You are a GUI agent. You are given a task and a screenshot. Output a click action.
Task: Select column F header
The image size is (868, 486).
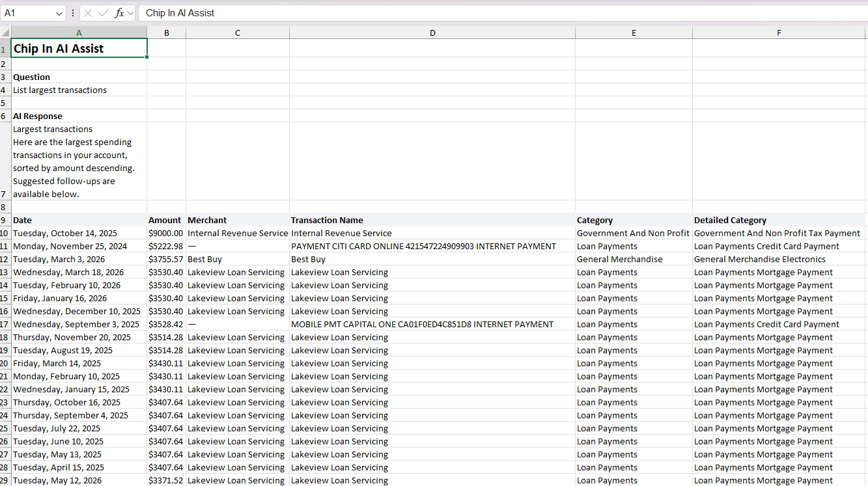point(779,33)
